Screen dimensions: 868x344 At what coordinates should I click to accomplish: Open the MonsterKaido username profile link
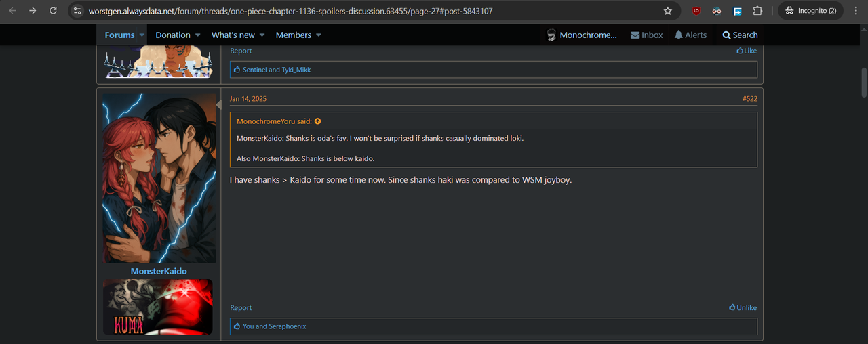point(159,272)
